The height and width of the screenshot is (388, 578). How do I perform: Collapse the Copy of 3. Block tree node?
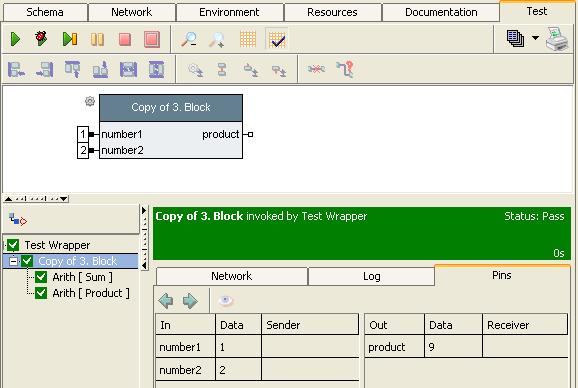(x=13, y=261)
